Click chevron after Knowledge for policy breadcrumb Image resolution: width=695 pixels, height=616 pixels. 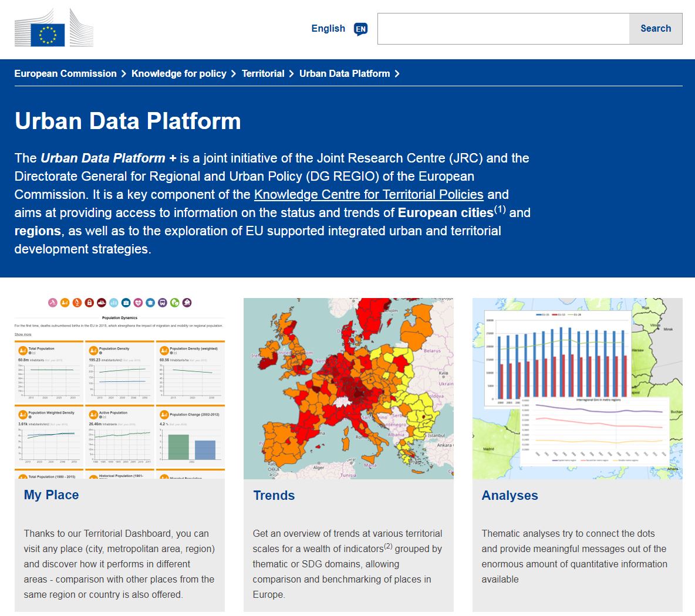point(234,74)
